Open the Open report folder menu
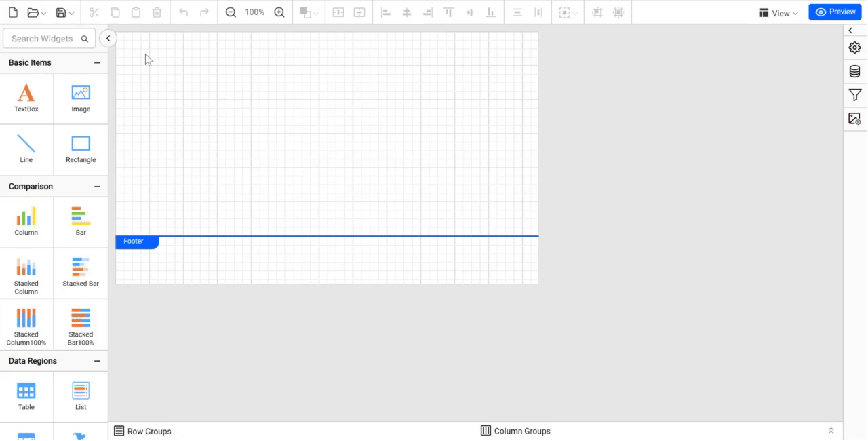The height and width of the screenshot is (441, 868). coord(37,12)
